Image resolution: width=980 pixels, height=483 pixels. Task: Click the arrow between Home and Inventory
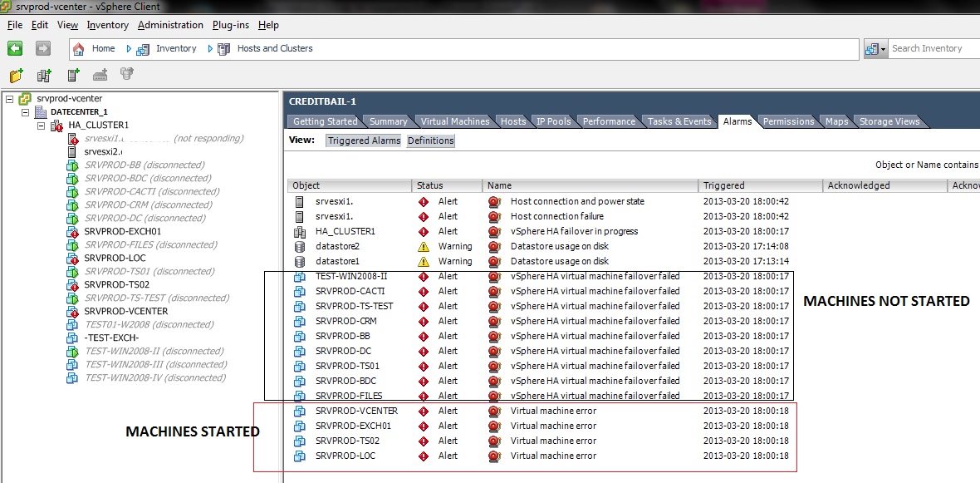[129, 48]
